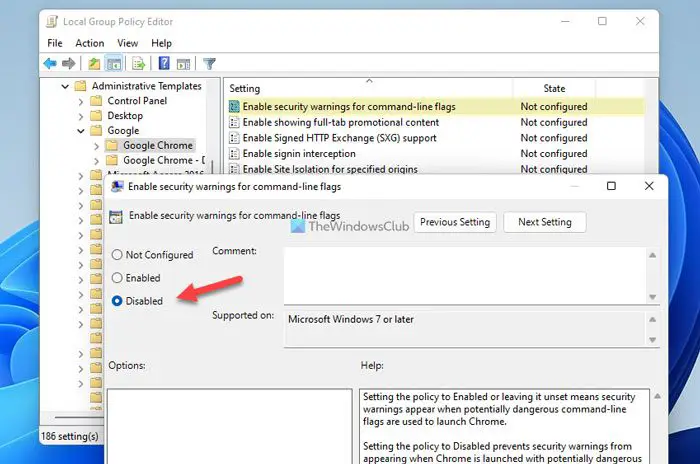Image resolution: width=700 pixels, height=464 pixels.
Task: Select Desktop tree item label
Action: pos(125,116)
